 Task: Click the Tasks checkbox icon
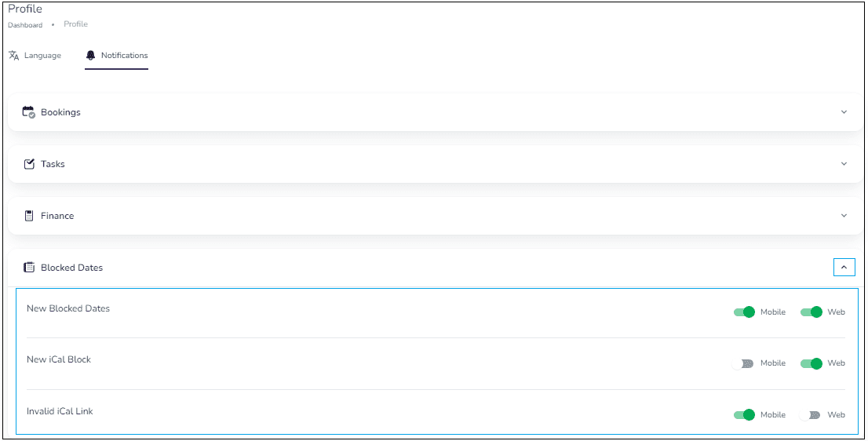29,164
